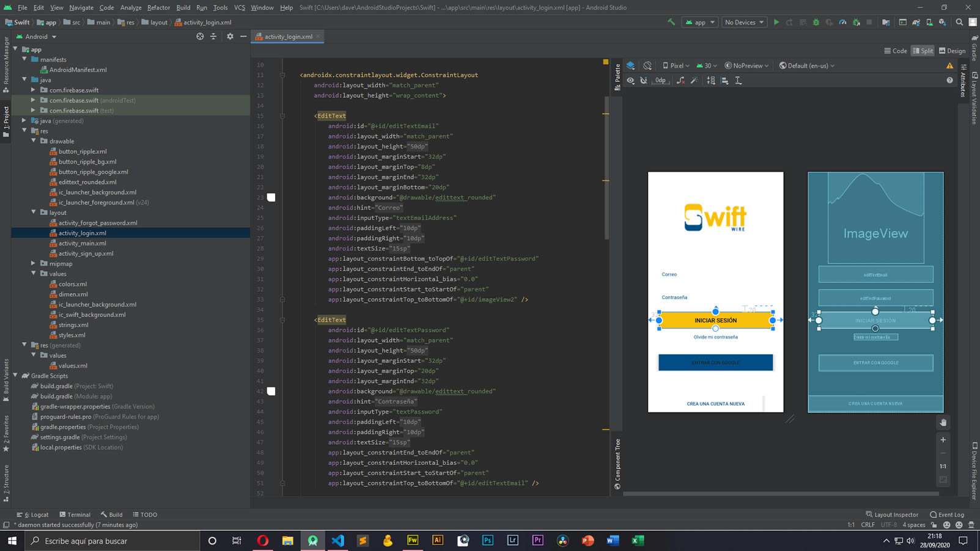Open the Refactor menu
This screenshot has height=551, width=980.
coord(158,7)
